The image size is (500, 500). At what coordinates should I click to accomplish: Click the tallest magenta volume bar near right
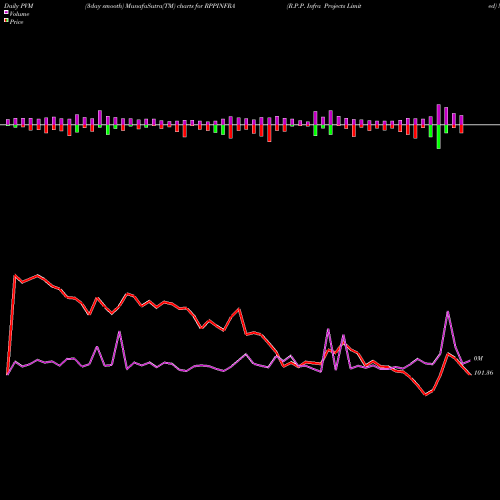(x=439, y=115)
